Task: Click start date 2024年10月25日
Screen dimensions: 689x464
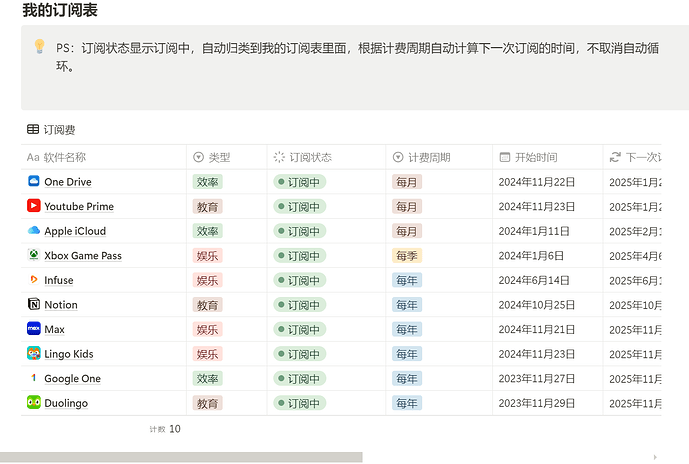Action: (x=537, y=305)
